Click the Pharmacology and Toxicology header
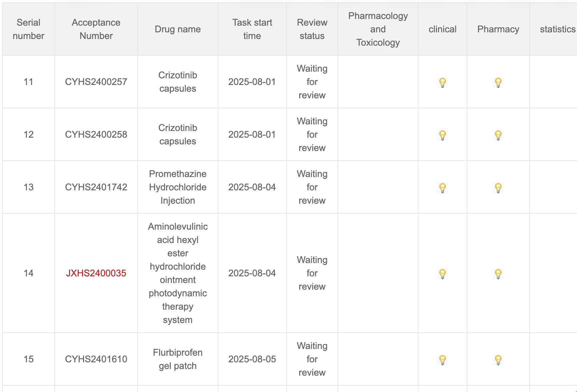The image size is (577, 392). click(x=378, y=29)
